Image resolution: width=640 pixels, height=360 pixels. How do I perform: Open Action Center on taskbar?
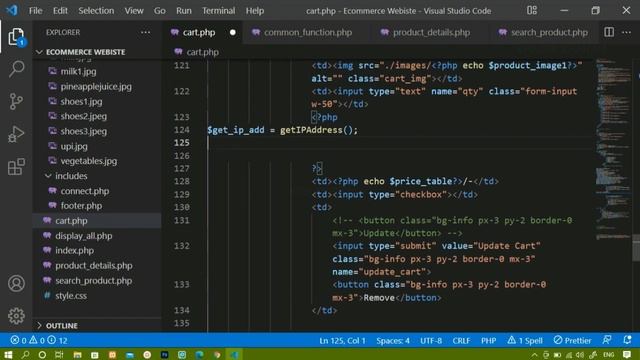coord(627,355)
